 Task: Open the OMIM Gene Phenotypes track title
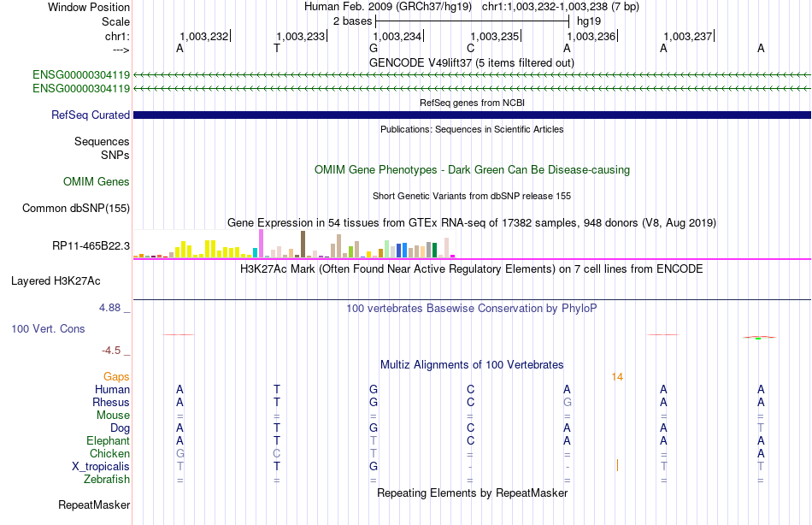(x=472, y=170)
